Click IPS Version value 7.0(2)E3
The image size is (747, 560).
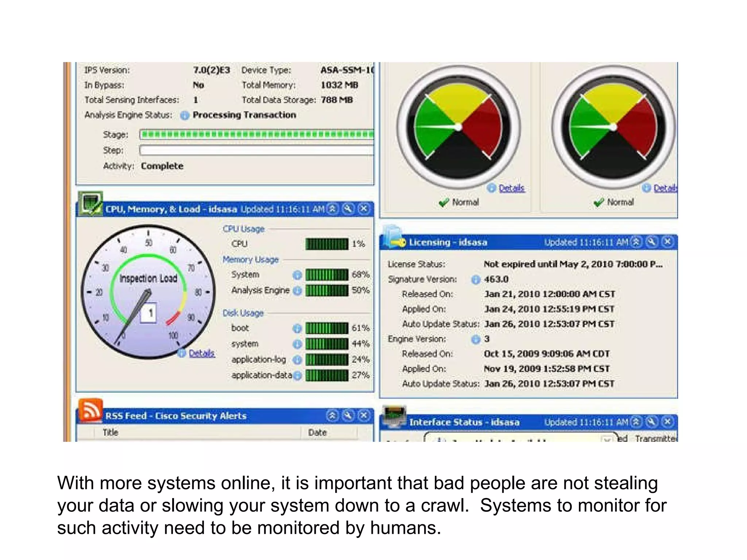212,70
